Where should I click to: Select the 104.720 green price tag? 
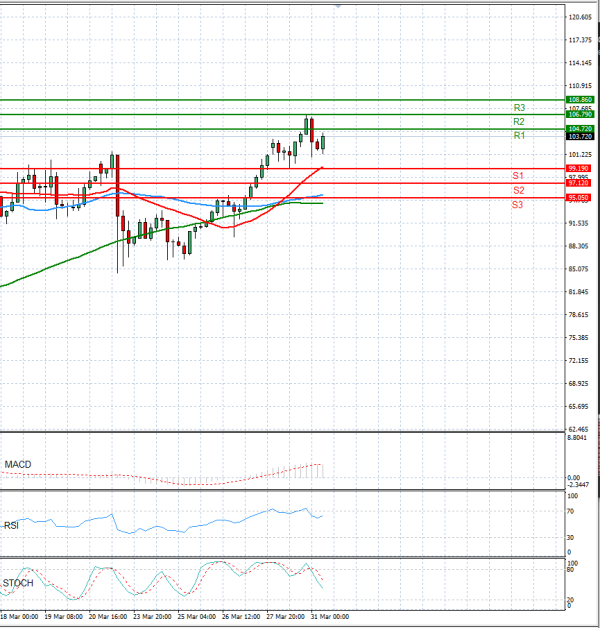[580, 129]
